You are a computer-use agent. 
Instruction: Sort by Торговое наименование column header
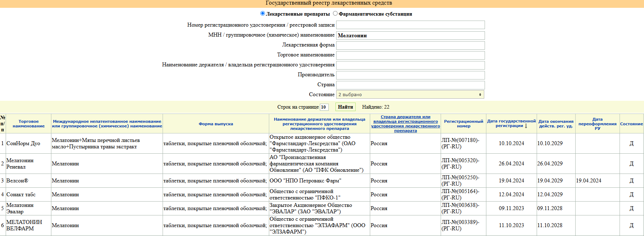click(29, 124)
